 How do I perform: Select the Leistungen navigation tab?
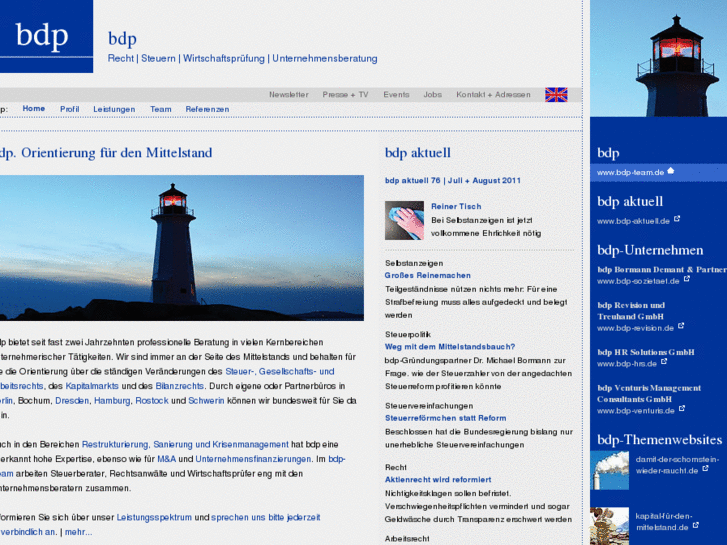coord(114,109)
